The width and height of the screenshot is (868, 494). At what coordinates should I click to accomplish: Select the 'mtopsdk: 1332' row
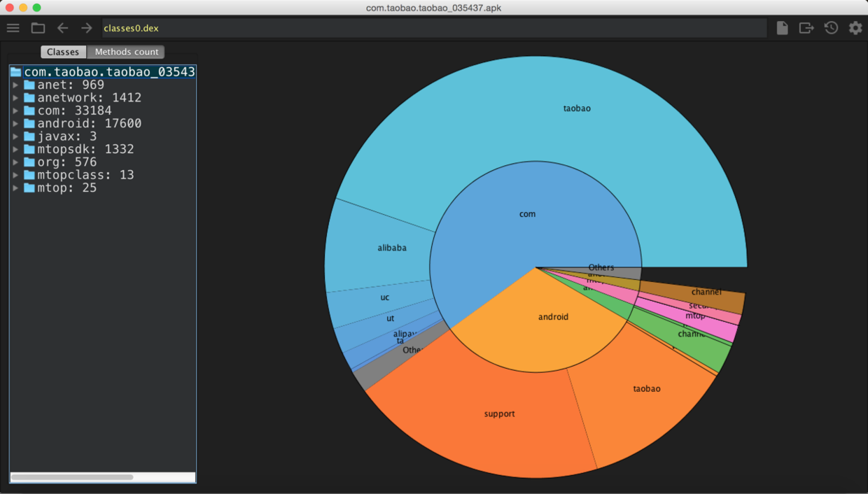coord(103,149)
